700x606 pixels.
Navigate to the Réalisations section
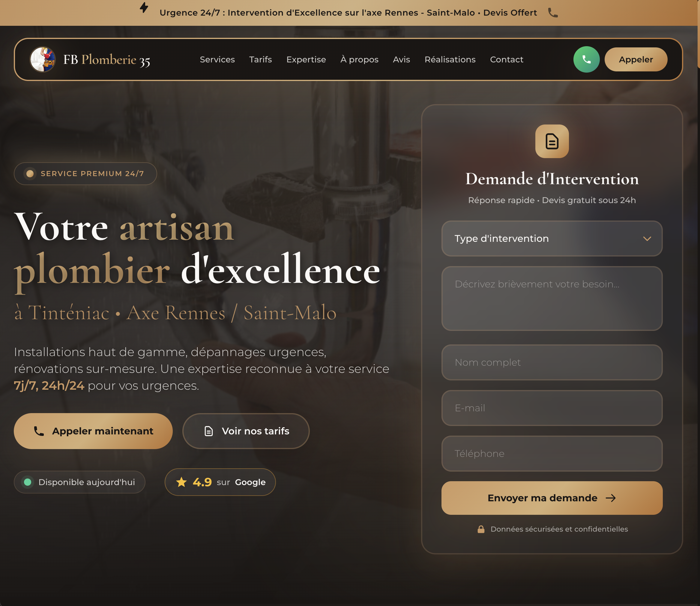tap(450, 59)
